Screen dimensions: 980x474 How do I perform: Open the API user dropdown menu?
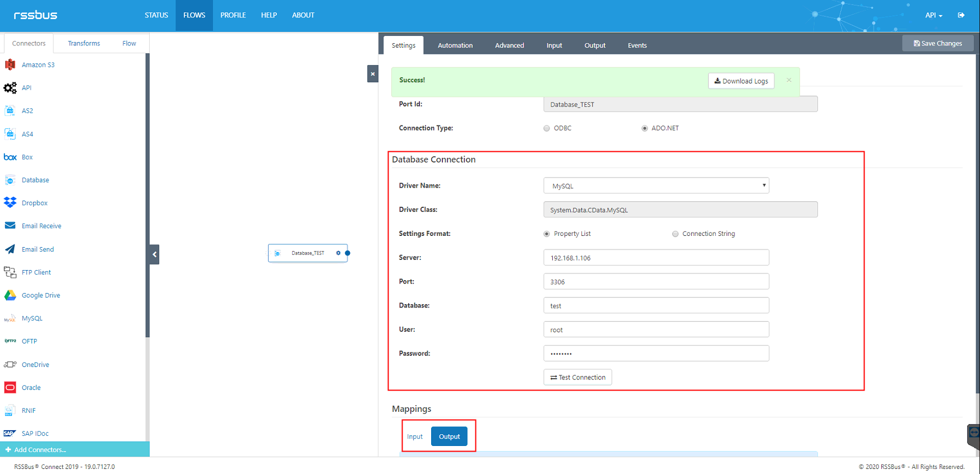(x=933, y=15)
